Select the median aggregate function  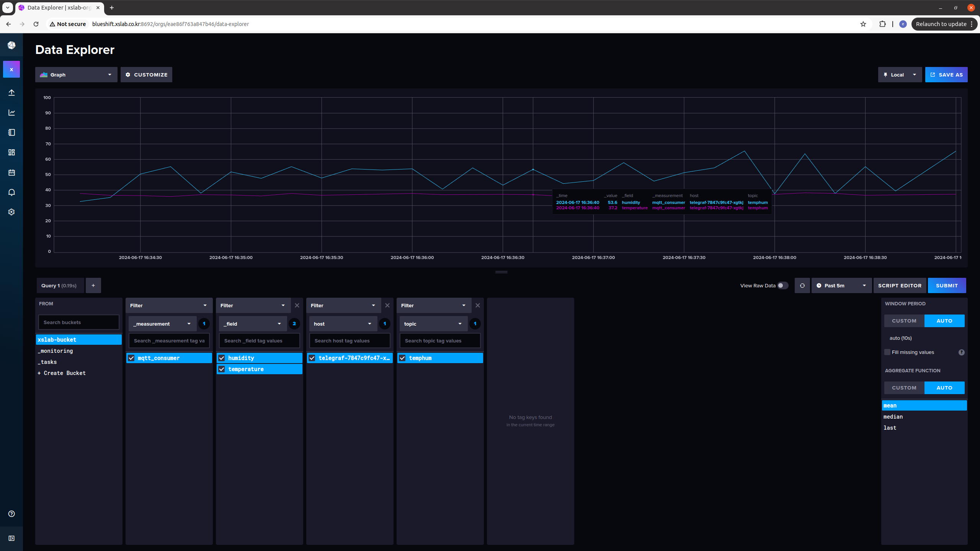pos(924,417)
